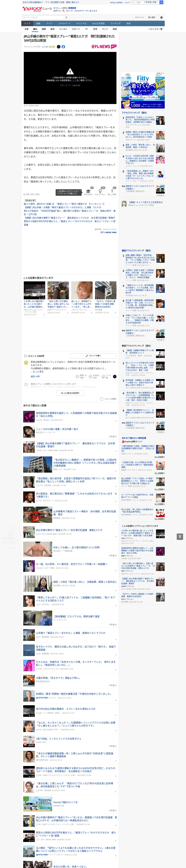Open the 経済 category
This screenshot has width=186, height=868.
coord(52,29)
